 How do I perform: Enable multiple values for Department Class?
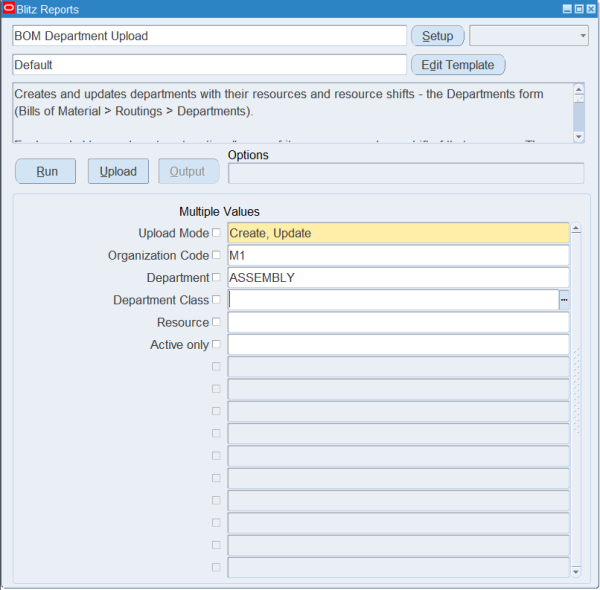click(x=216, y=299)
